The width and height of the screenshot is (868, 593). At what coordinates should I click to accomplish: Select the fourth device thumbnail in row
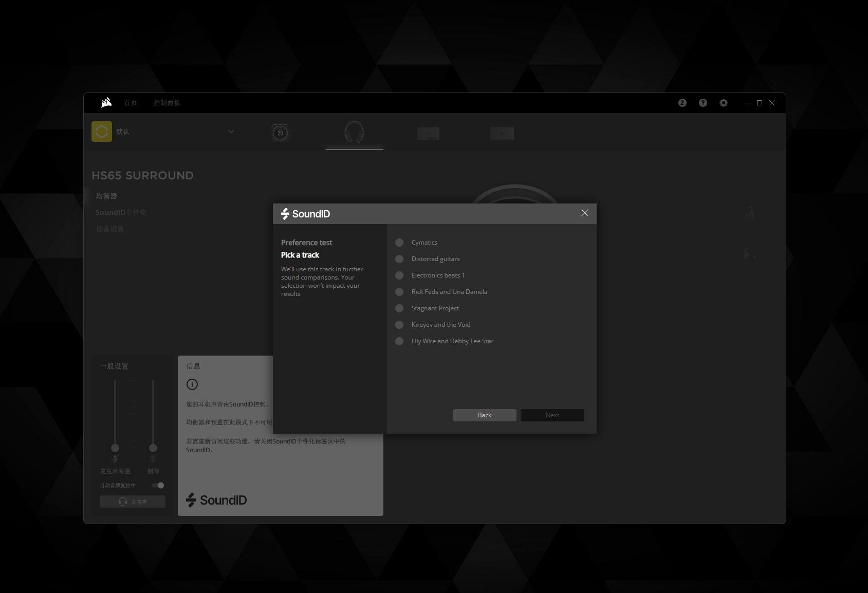click(502, 133)
